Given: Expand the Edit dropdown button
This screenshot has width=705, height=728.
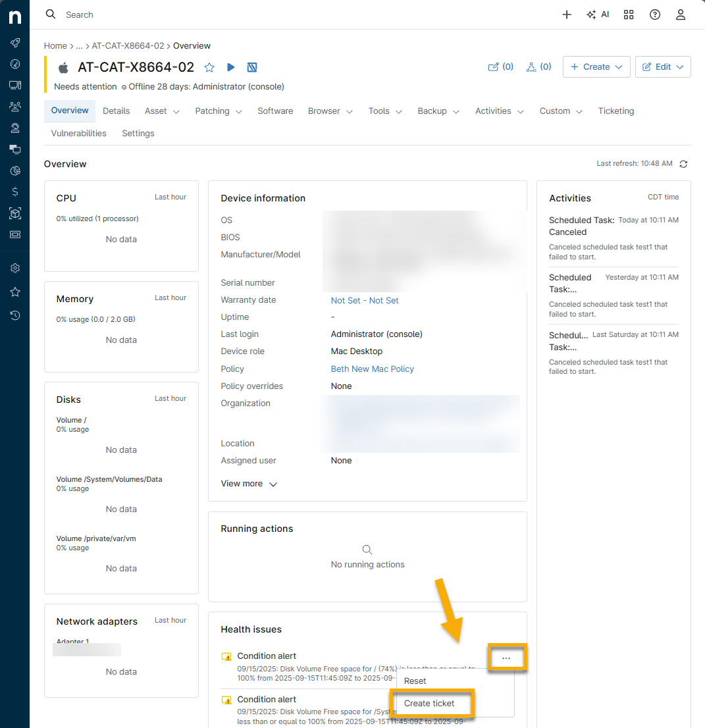Looking at the screenshot, I should 663,66.
